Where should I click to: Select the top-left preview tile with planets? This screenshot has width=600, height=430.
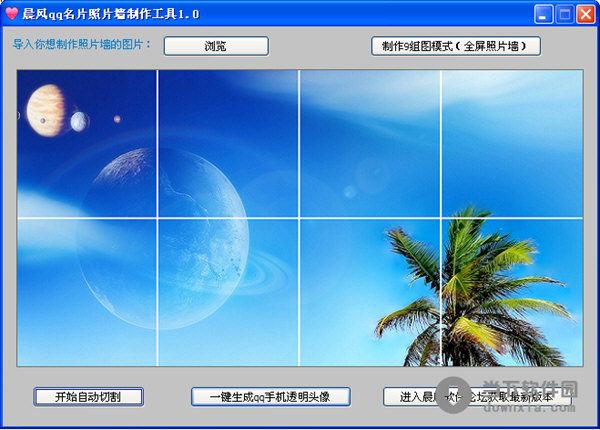87,143
